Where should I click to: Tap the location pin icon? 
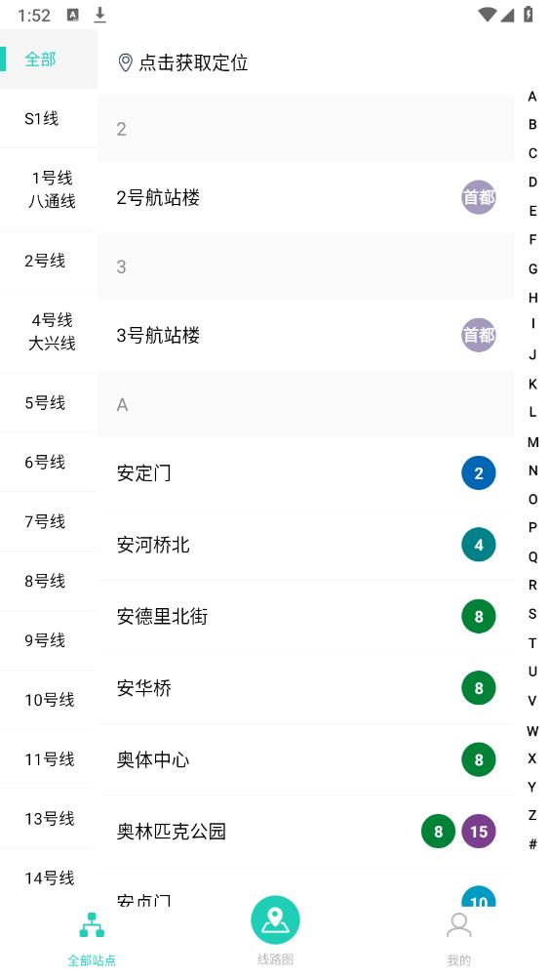tap(125, 62)
